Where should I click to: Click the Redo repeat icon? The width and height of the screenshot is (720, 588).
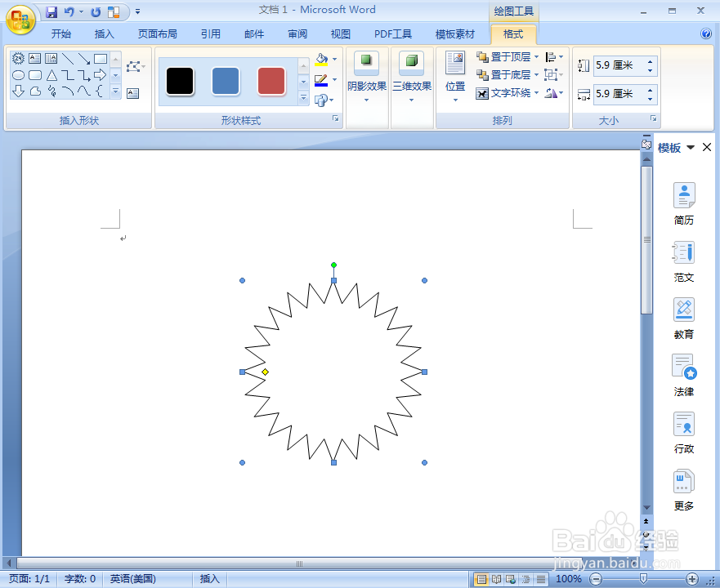point(96,12)
